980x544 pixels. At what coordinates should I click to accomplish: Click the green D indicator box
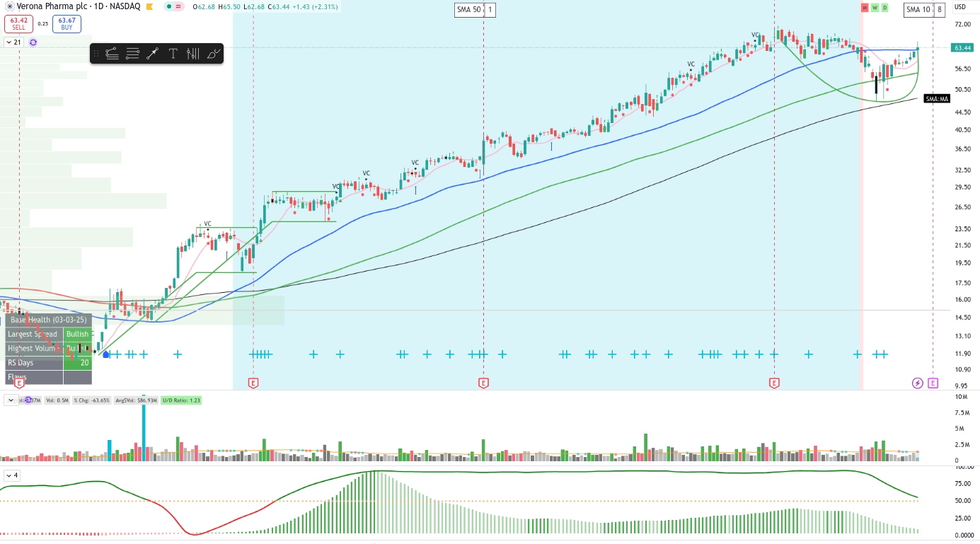(x=884, y=8)
